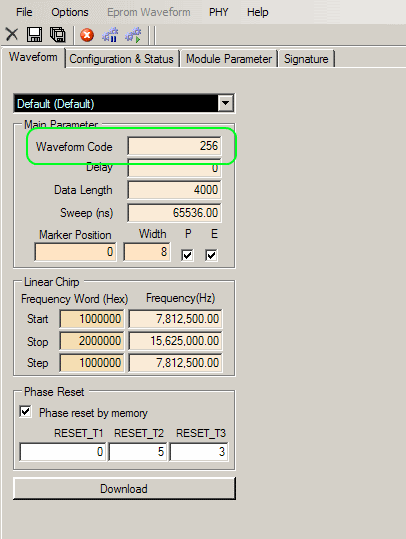Screen dimensions: 406x539
Task: Click the blue gear pause icon
Action: point(110,35)
